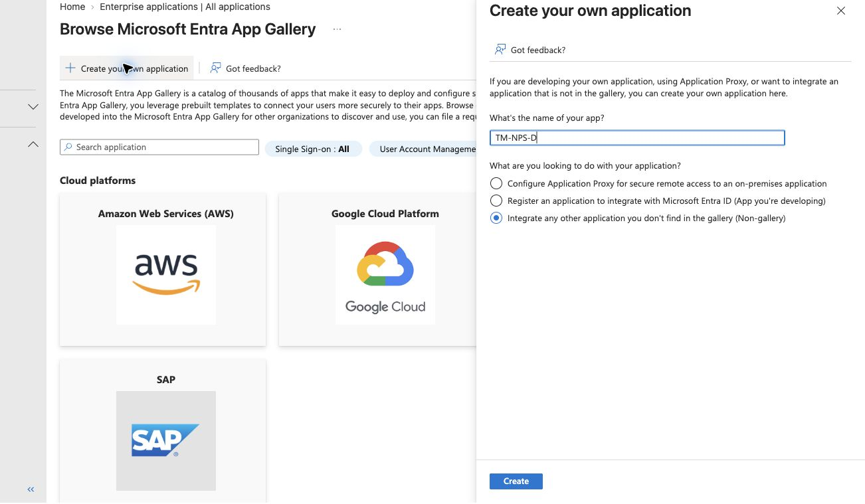Click the feedback icon in the Create your own application panel
The width and height of the screenshot is (865, 504).
[500, 50]
